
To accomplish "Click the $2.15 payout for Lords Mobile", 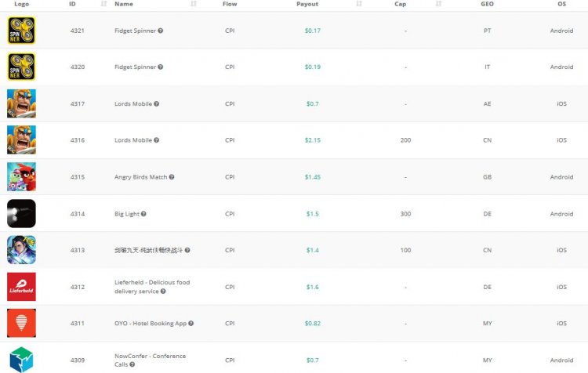I will 312,140.
